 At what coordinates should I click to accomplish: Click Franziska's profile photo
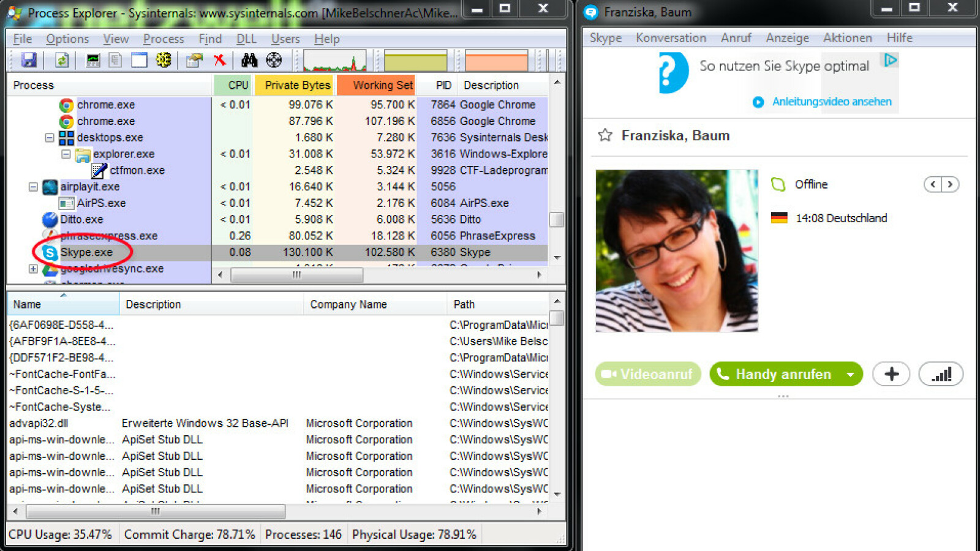point(677,251)
